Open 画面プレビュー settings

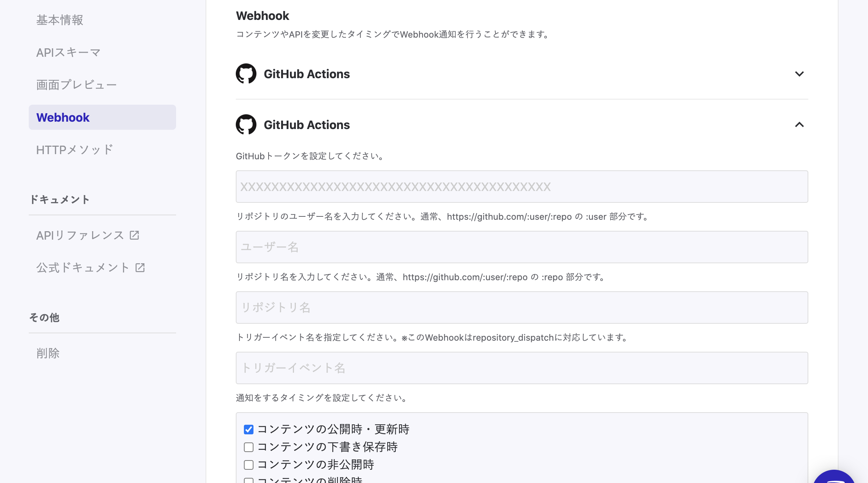76,84
